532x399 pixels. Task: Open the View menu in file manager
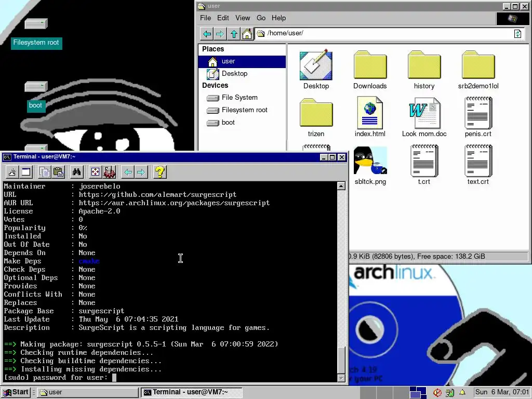click(243, 18)
